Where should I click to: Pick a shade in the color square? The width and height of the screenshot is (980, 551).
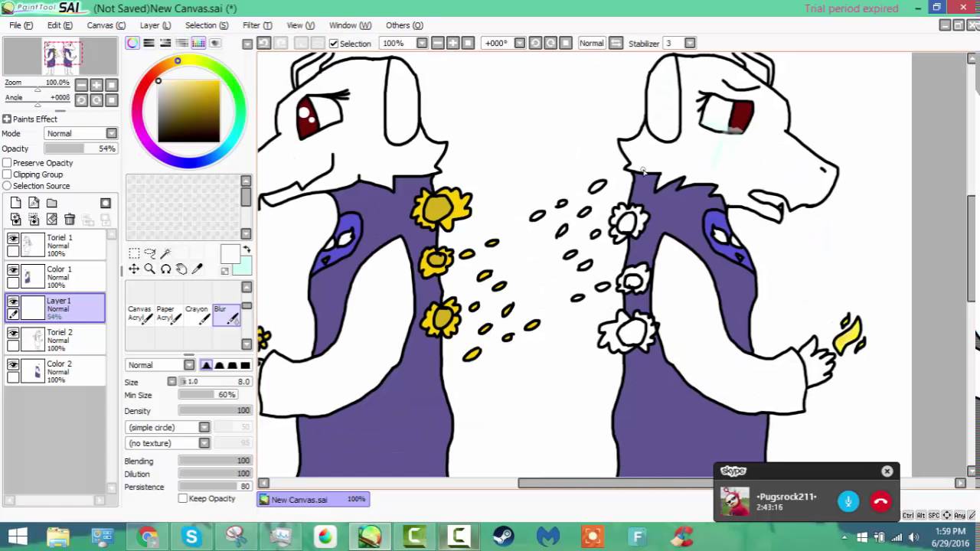[189, 112]
